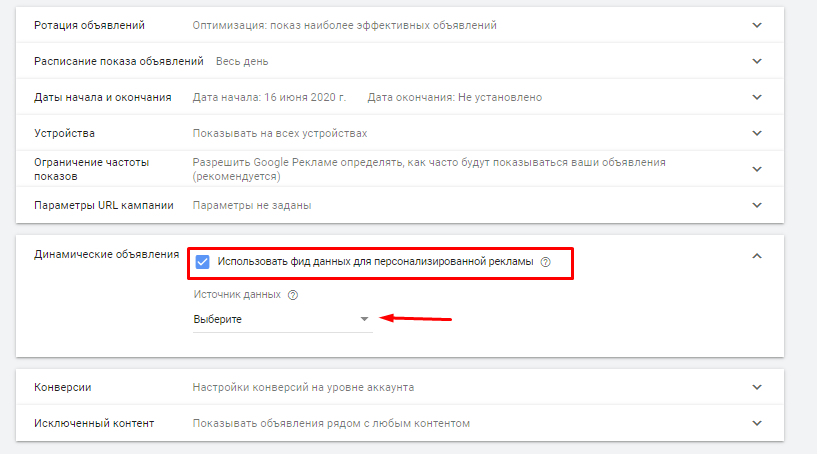Expand Даты начала и окончания chevron
This screenshot has width=817, height=454.
pos(757,97)
